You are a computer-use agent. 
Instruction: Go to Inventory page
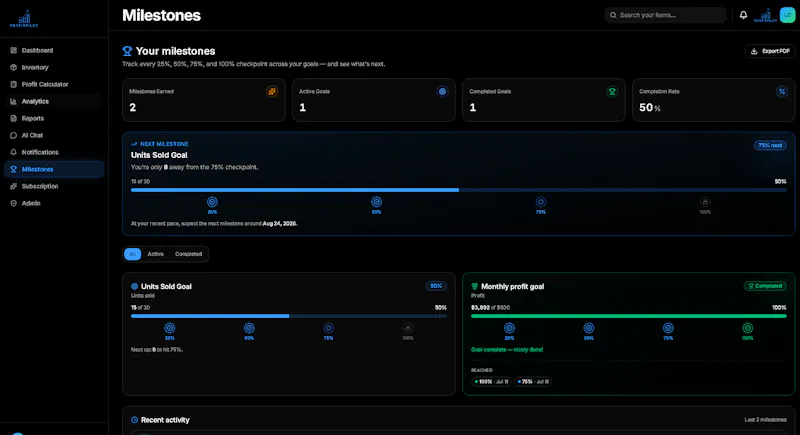coord(54,67)
